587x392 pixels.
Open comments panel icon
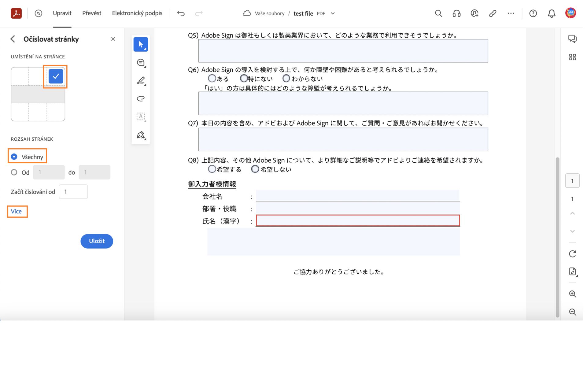[x=573, y=39]
